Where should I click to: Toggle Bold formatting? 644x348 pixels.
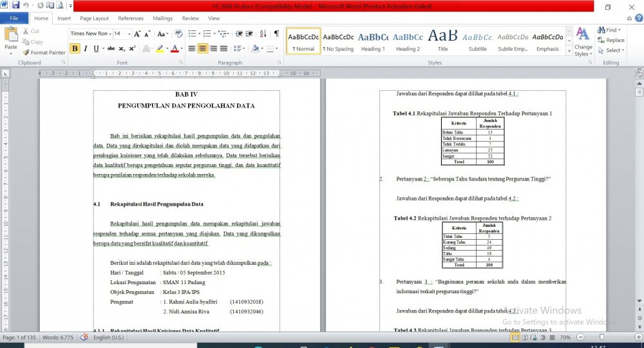(75, 48)
